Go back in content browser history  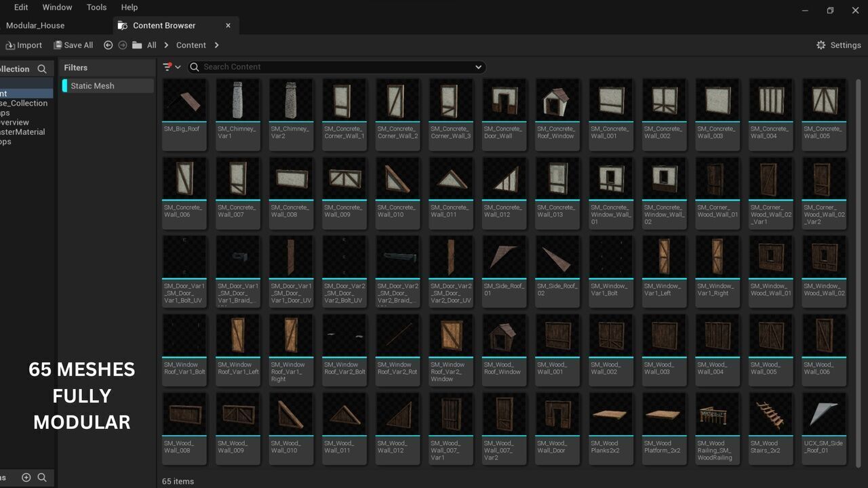click(x=108, y=45)
